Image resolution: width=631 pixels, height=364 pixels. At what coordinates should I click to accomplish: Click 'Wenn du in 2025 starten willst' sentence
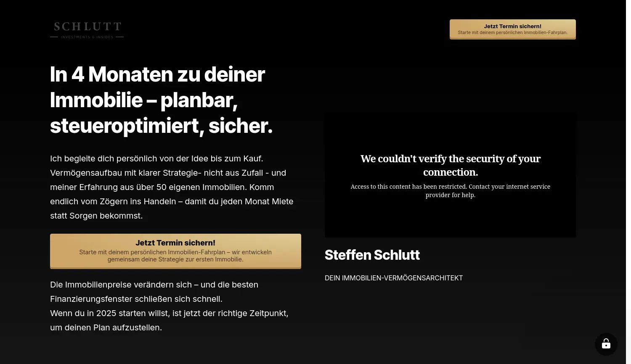coord(169,313)
